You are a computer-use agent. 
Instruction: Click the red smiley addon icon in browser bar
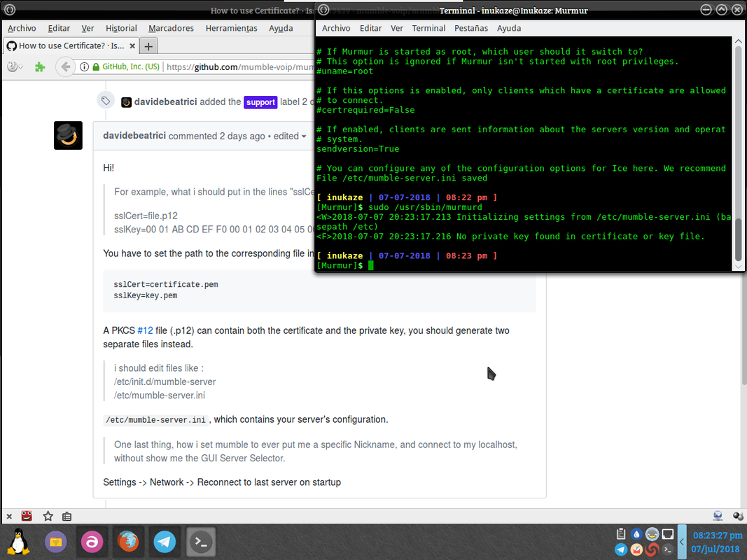point(27,516)
